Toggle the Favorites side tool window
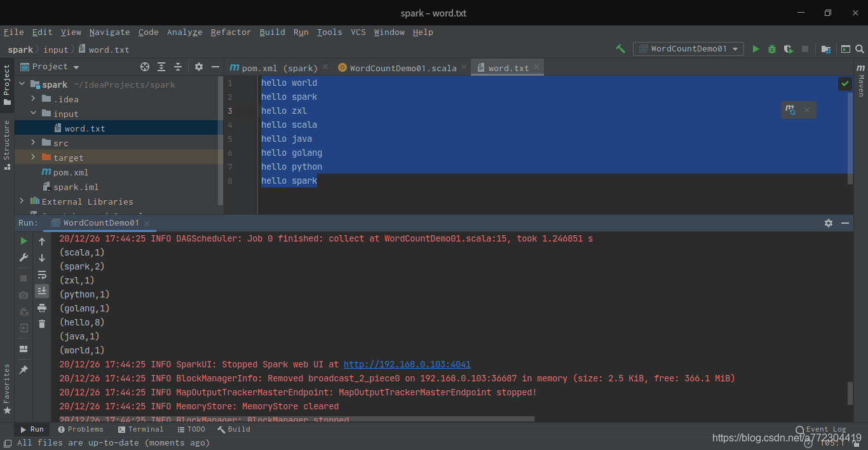The image size is (868, 450). pyautogui.click(x=6, y=389)
